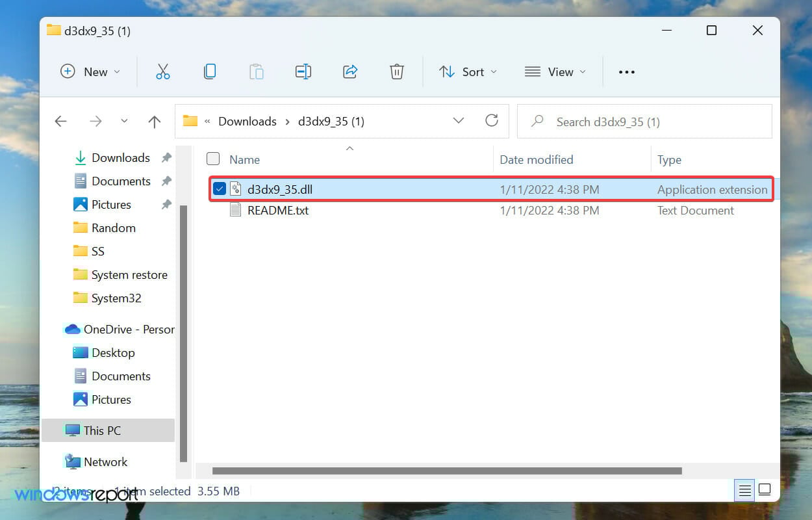Select Network in the navigation pane
This screenshot has height=520, width=812.
click(x=105, y=462)
